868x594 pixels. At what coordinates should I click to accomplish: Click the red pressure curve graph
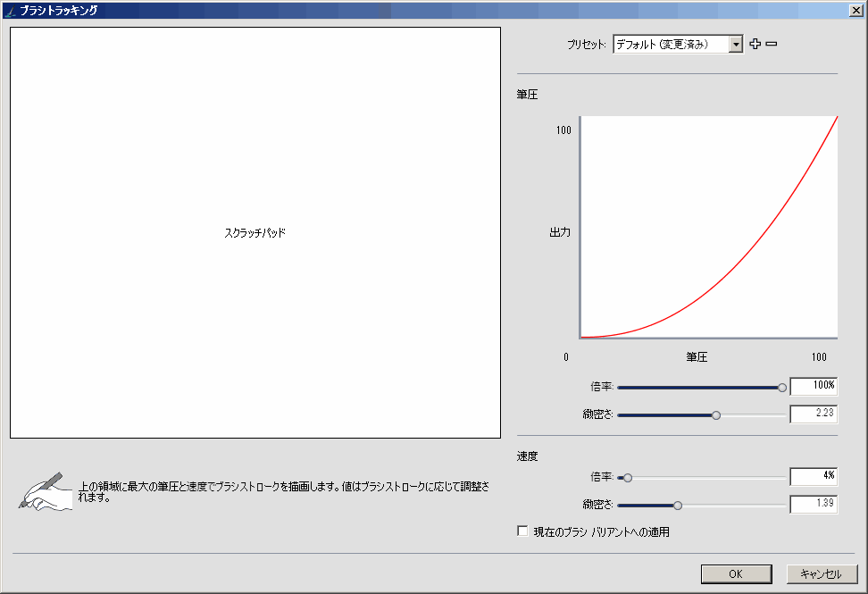(708, 227)
